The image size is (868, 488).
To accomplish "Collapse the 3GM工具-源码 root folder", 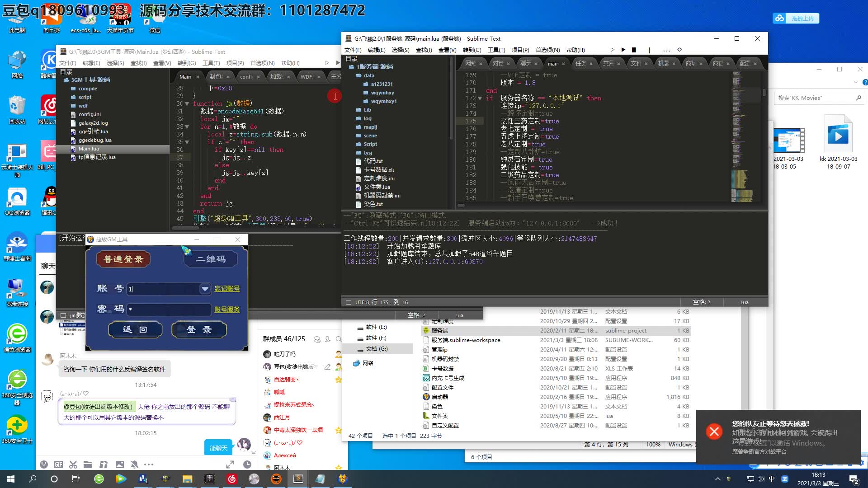I will (x=66, y=80).
